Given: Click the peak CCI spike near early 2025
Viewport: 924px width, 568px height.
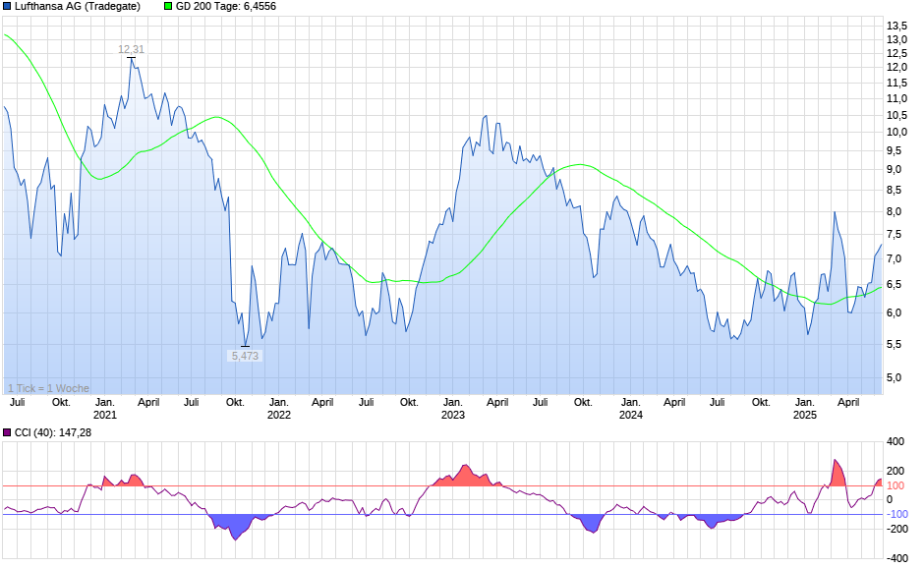Looking at the screenshot, I should 837,460.
